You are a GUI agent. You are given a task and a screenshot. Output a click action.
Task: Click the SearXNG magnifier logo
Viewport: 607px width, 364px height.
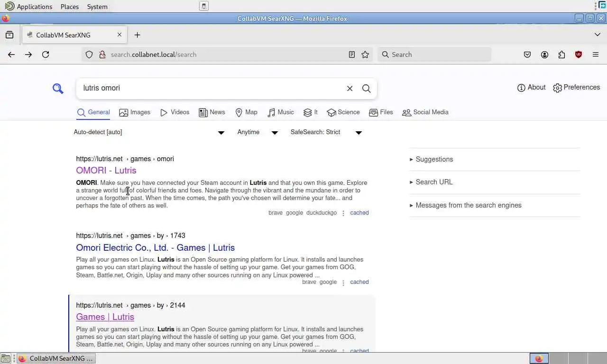click(x=58, y=88)
